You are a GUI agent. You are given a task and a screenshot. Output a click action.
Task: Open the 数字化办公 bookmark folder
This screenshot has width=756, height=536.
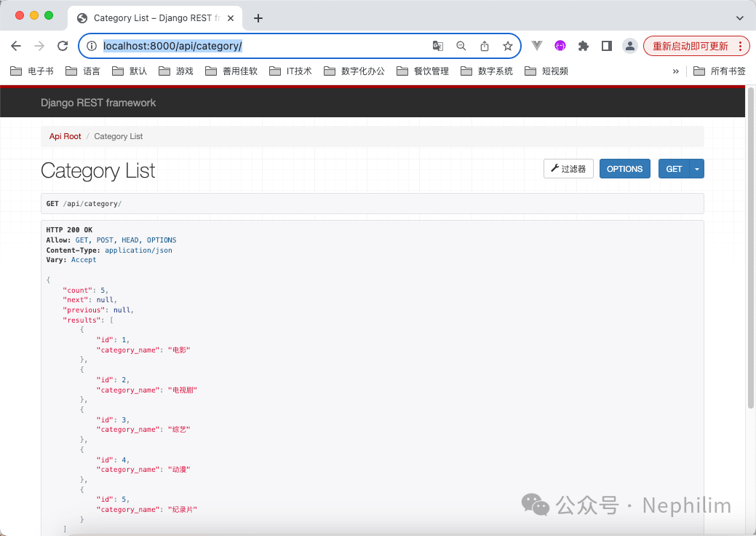point(354,71)
